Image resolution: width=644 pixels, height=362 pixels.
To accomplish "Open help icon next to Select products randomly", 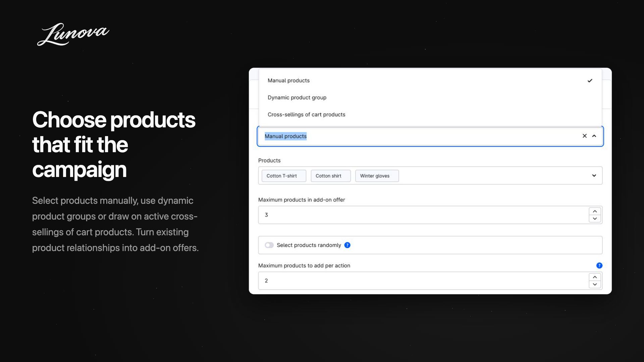I will click(x=347, y=245).
